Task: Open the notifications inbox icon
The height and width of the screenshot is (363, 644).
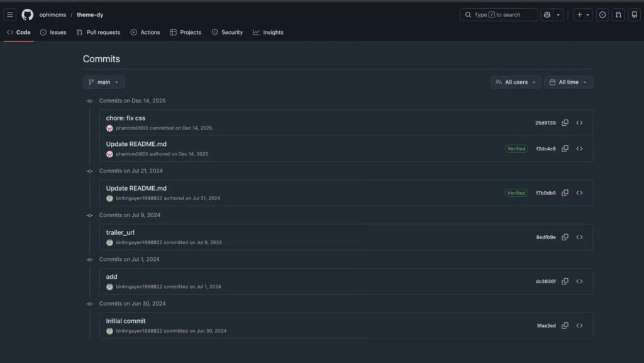Action: [x=635, y=14]
